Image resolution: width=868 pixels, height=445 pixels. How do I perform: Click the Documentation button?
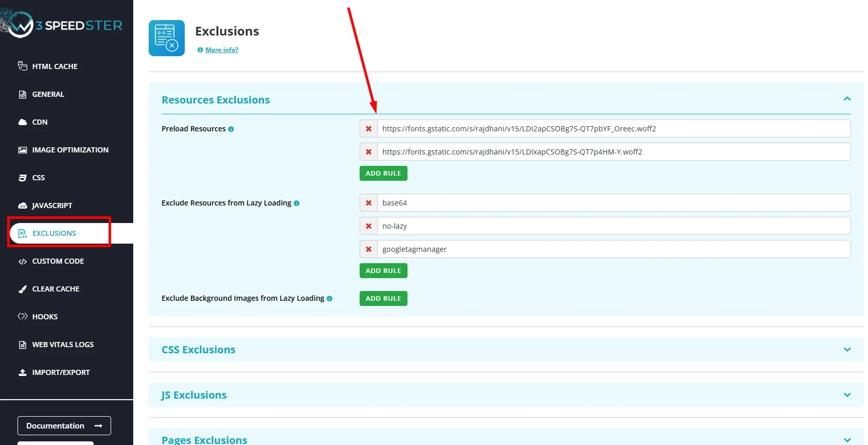[64, 426]
